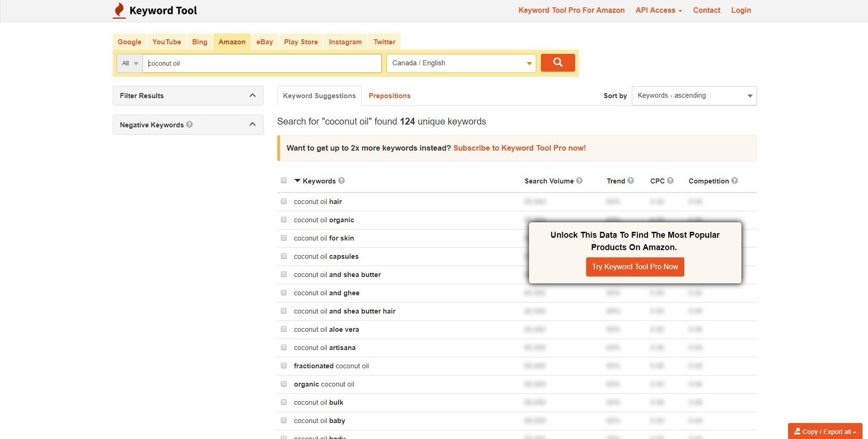Image resolution: width=868 pixels, height=439 pixels.
Task: Click help icon beside Trend header
Action: [x=631, y=180]
